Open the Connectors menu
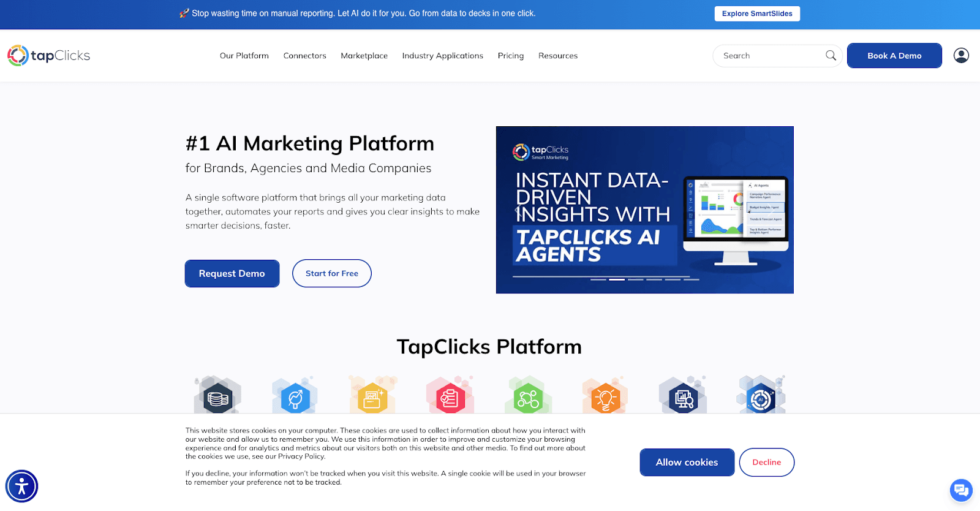 pos(305,56)
